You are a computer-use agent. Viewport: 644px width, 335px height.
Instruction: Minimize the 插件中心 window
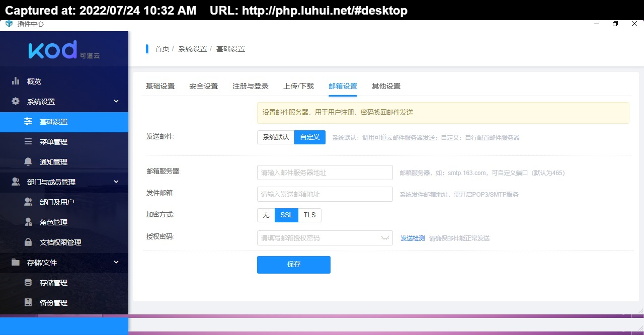pyautogui.click(x=596, y=24)
